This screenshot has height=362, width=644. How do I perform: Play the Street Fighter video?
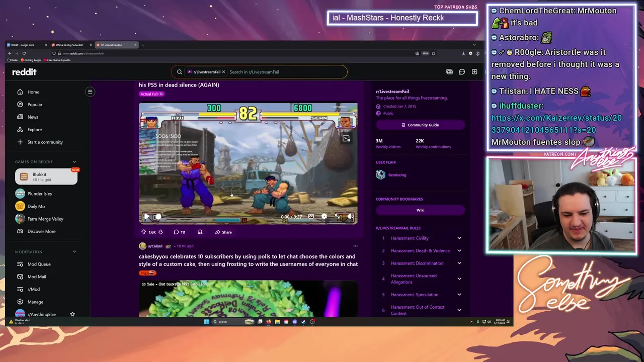(x=146, y=217)
